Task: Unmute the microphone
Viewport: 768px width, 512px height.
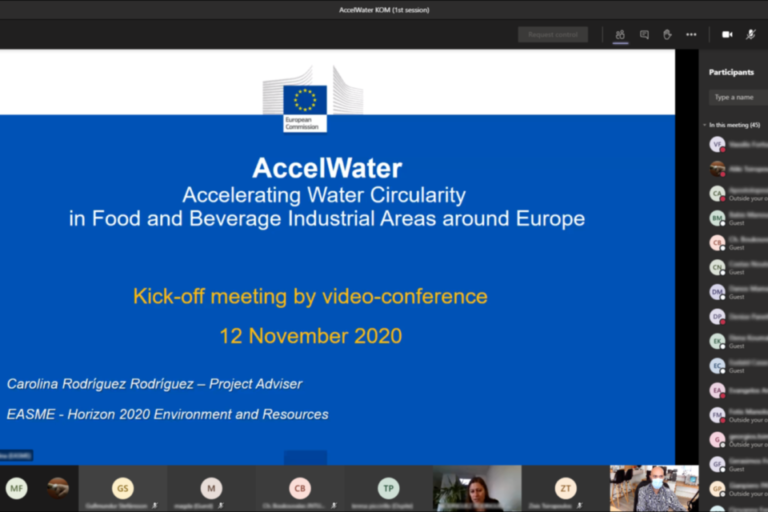Action: [x=753, y=34]
